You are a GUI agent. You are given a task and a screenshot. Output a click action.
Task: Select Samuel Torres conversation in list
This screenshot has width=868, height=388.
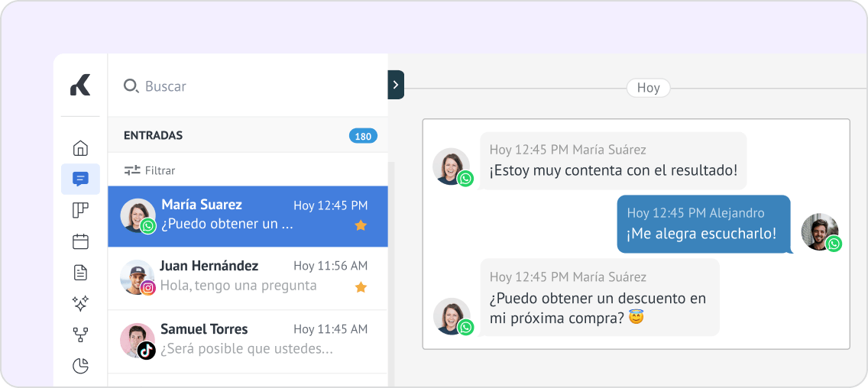pos(248,341)
